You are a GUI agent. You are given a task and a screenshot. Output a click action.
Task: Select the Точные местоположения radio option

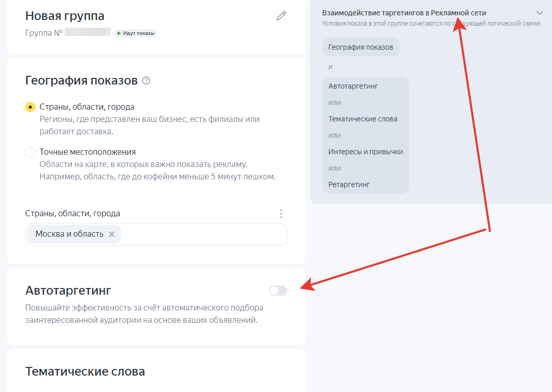29,152
